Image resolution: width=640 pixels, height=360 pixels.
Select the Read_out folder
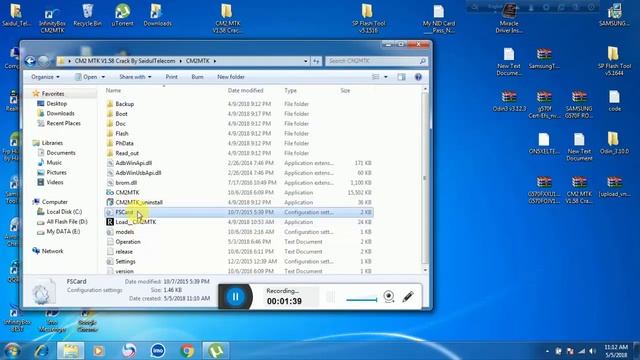[x=127, y=153]
